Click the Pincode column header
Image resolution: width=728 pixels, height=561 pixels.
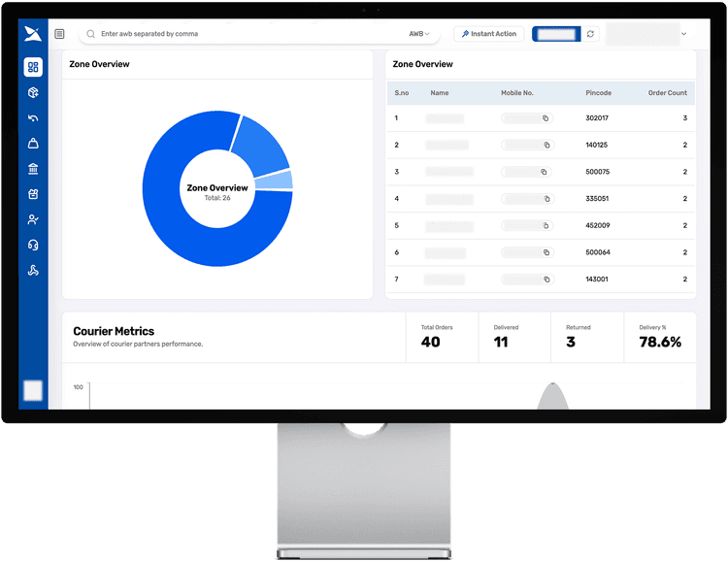[598, 93]
